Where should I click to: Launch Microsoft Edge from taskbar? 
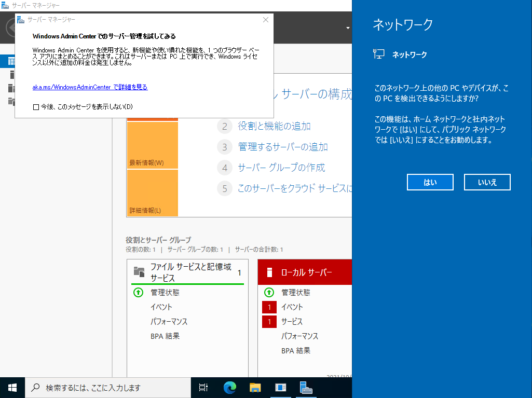[230, 388]
